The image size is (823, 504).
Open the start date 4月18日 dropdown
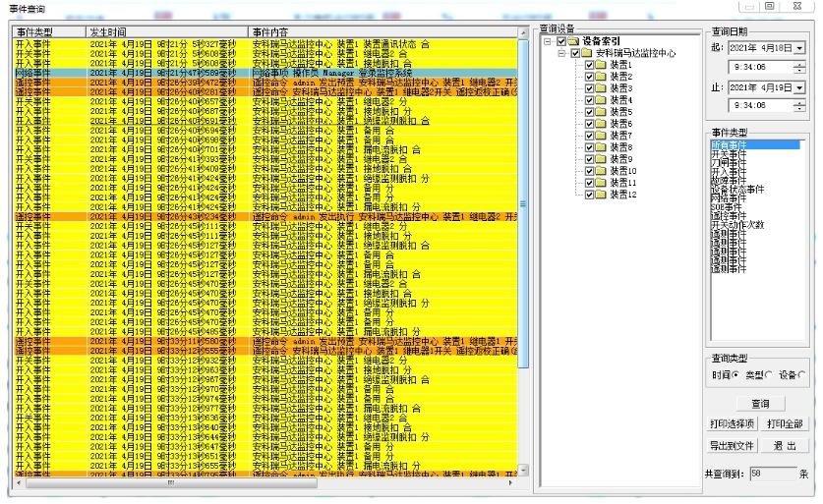[x=799, y=48]
